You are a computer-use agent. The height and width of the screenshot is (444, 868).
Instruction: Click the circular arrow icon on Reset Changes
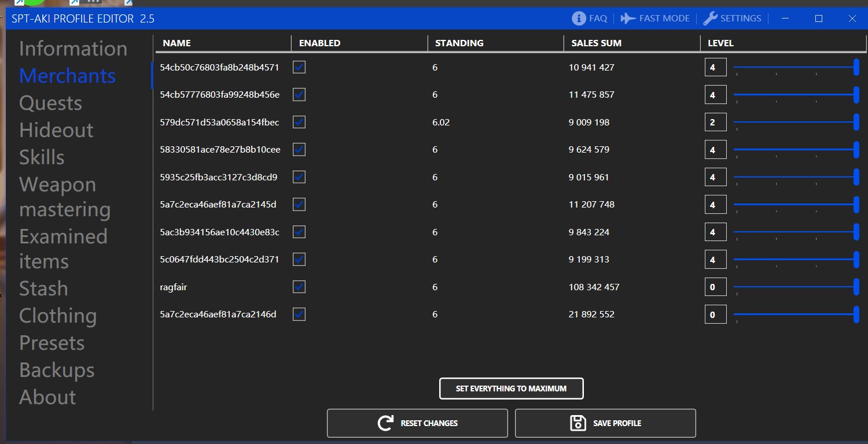click(x=384, y=423)
